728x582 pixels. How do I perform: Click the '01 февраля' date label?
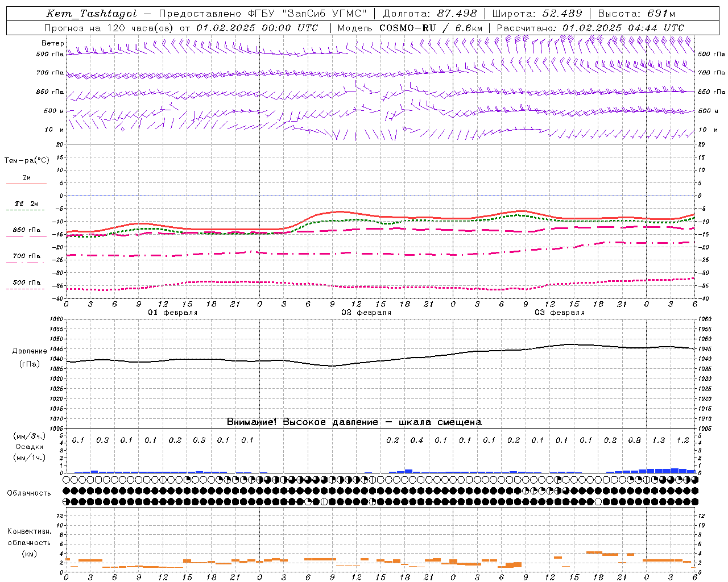[x=173, y=313]
